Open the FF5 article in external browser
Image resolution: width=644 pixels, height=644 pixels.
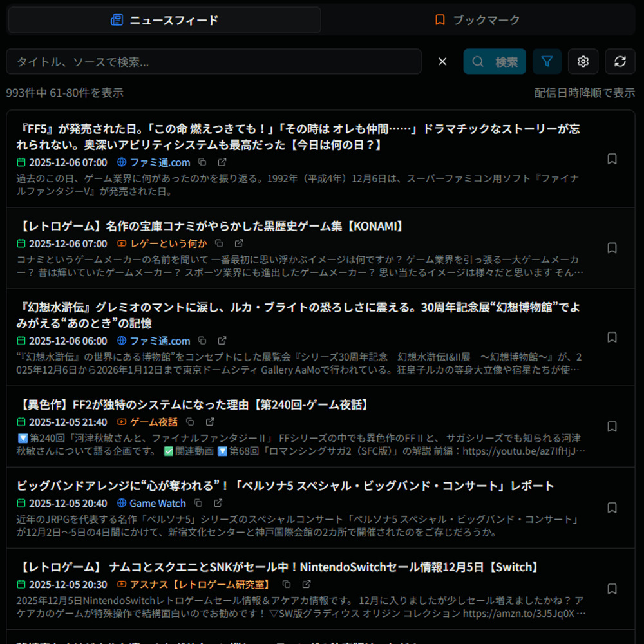tap(221, 162)
